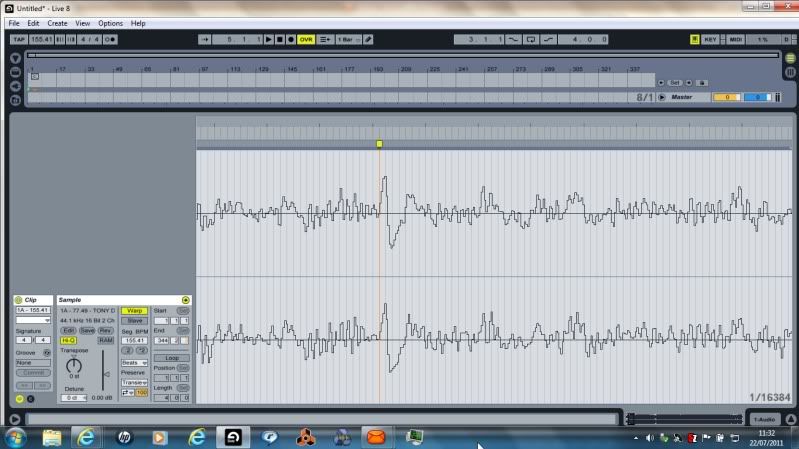Toggle the Warp switch on the sample
Screen dimensions: 799x449
[x=133, y=311]
